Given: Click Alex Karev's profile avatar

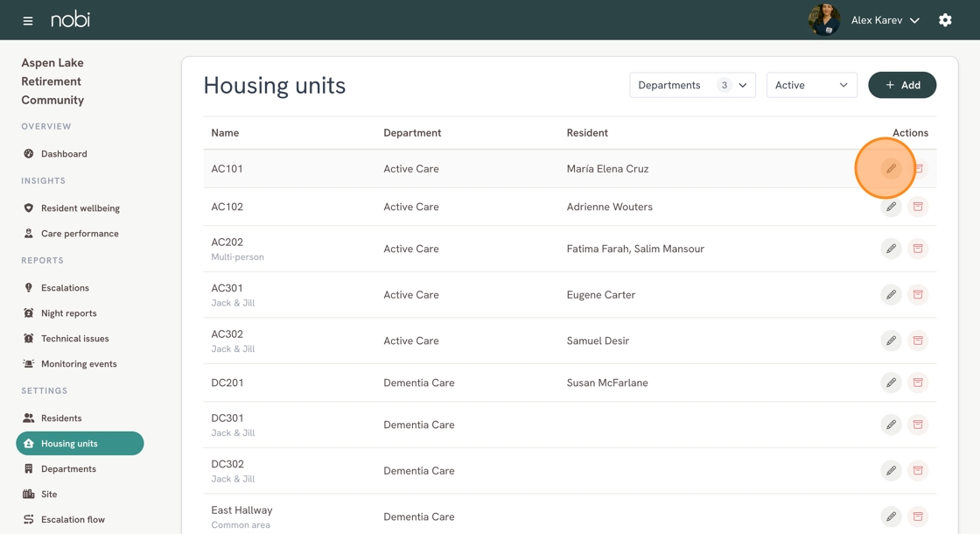Looking at the screenshot, I should 824,20.
